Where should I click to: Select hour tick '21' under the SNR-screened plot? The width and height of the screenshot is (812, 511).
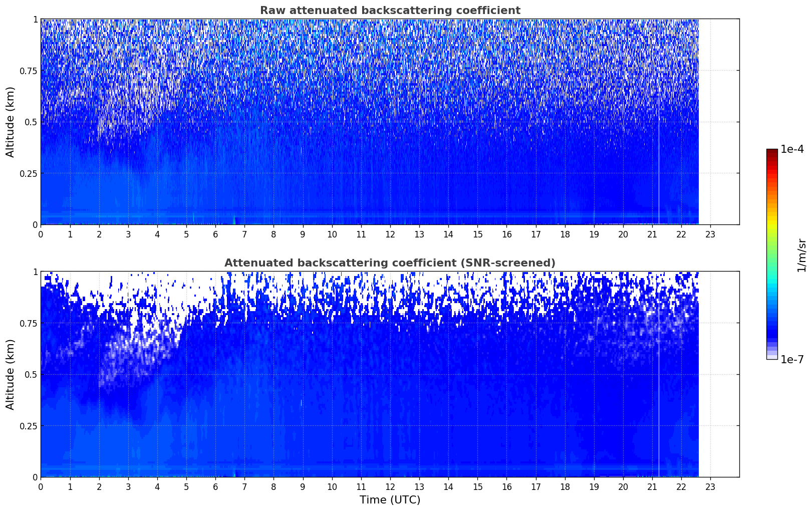(x=652, y=486)
